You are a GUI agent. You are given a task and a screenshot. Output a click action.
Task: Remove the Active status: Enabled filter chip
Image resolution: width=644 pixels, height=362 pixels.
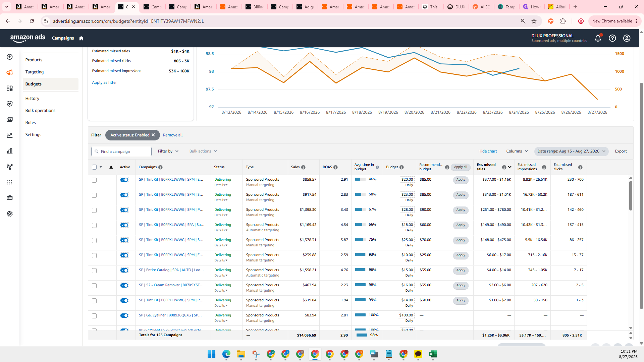pos(153,135)
